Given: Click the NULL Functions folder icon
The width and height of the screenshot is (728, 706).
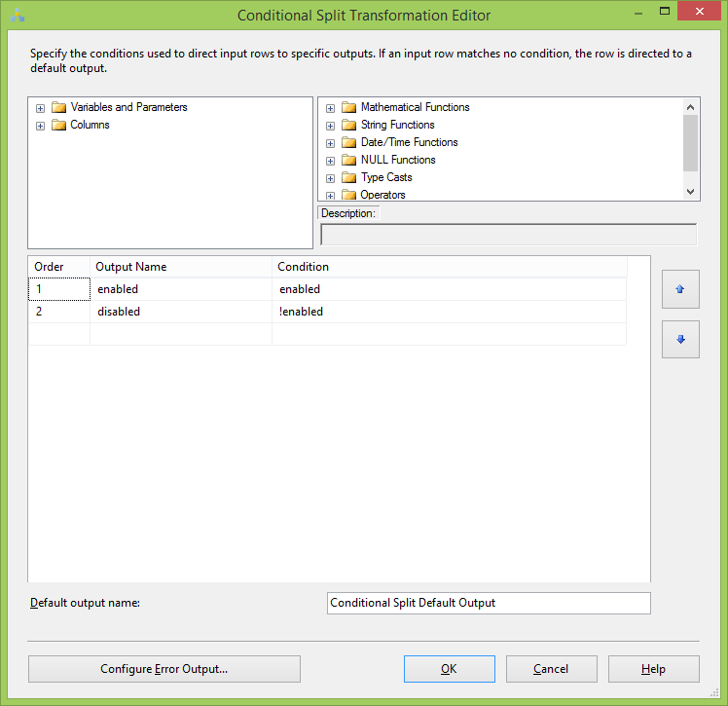Looking at the screenshot, I should tap(348, 161).
